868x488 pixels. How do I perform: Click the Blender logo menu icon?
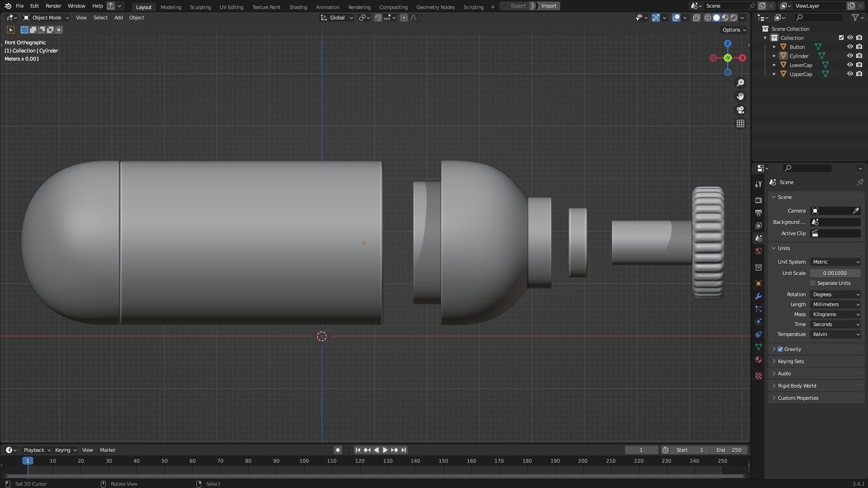(8, 6)
